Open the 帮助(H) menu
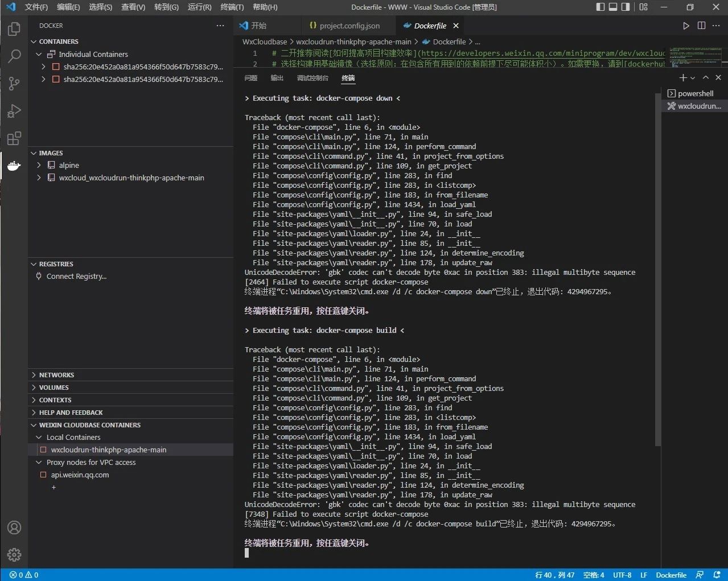Image resolution: width=728 pixels, height=581 pixels. [265, 7]
